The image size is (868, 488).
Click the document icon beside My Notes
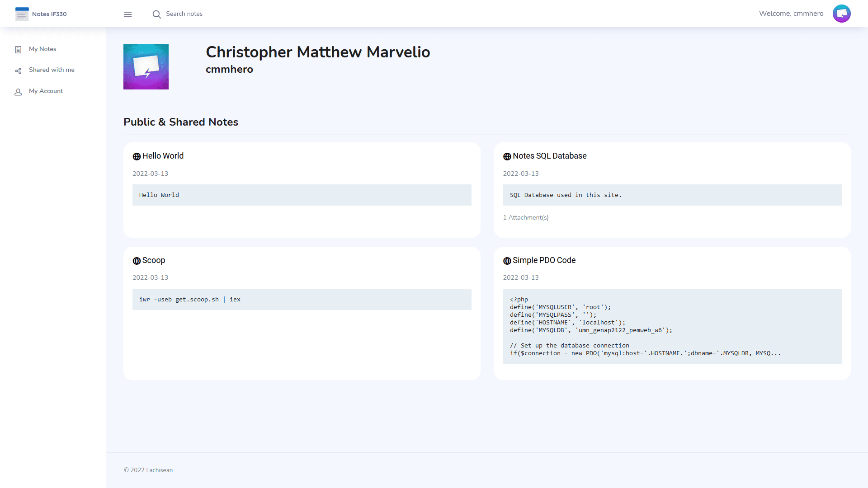pyautogui.click(x=18, y=49)
